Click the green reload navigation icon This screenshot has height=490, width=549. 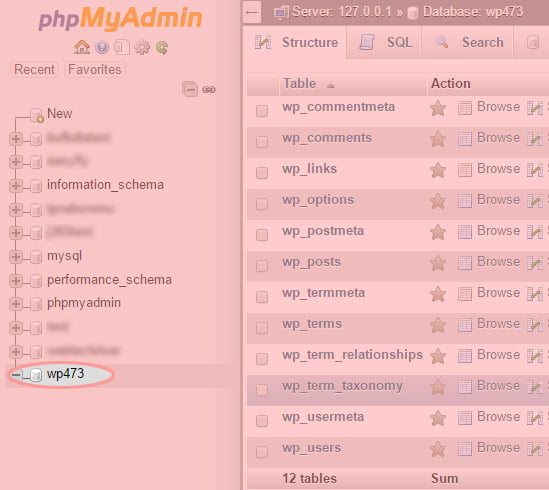click(x=162, y=47)
